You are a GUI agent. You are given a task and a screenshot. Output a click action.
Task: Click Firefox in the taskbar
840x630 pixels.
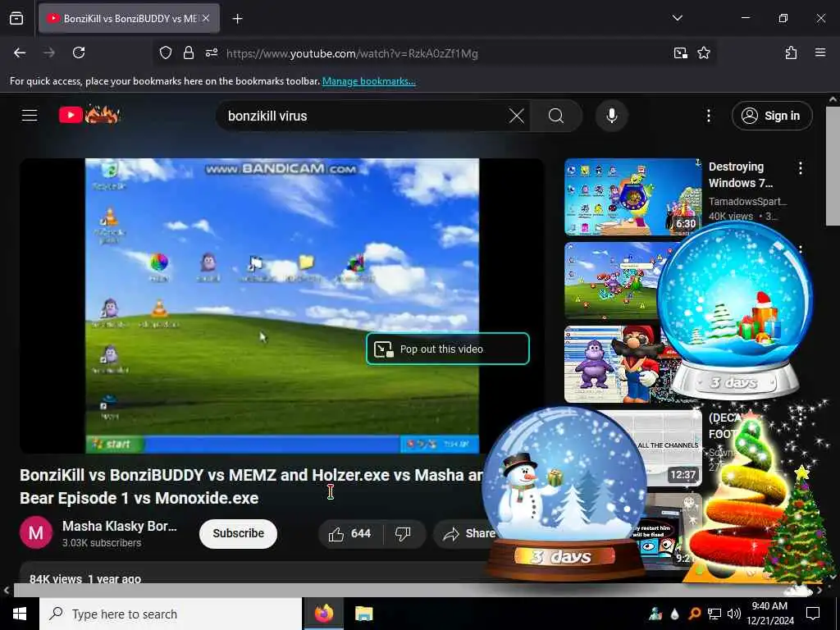click(323, 614)
